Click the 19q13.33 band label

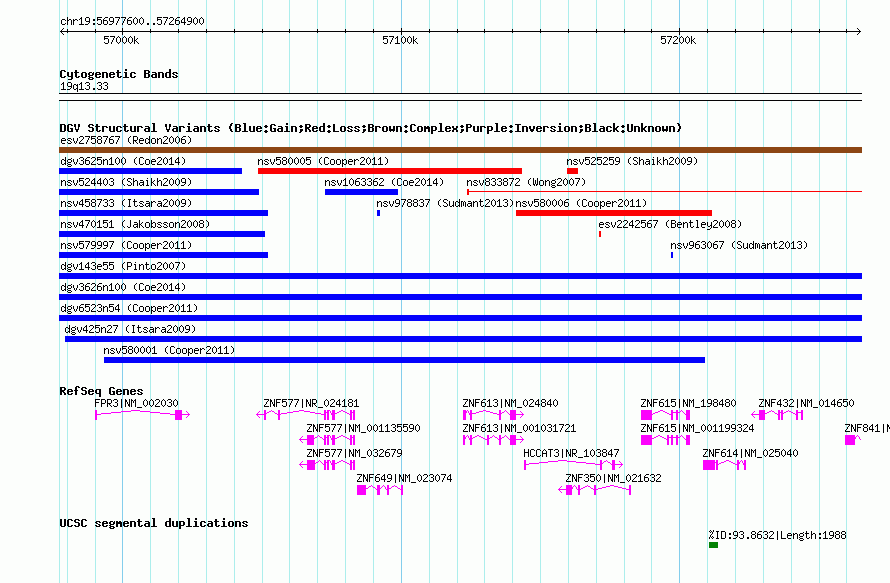point(84,86)
